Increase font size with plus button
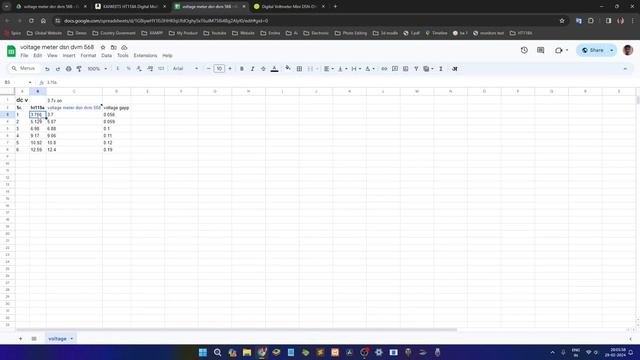The image size is (640, 360). [x=230, y=69]
